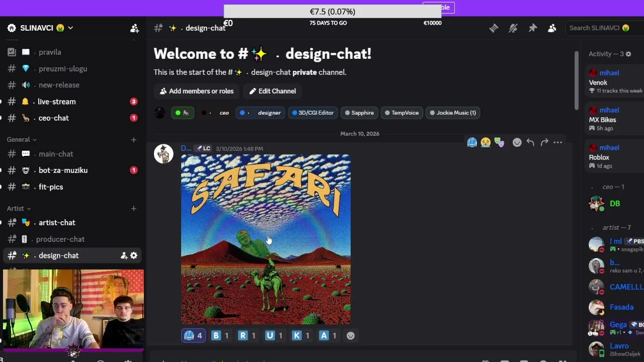Open the More options three-dots menu
Image resolution: width=644 pixels, height=362 pixels.
tap(558, 143)
